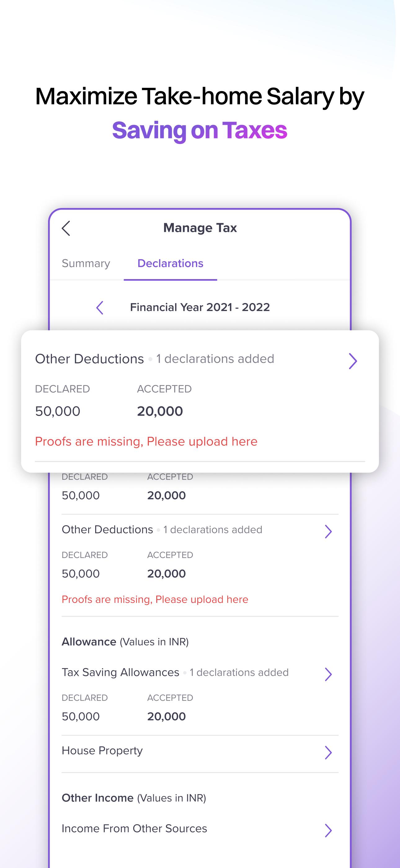
Task: Tap accepted 20,000 amount in popup card
Action: (160, 411)
